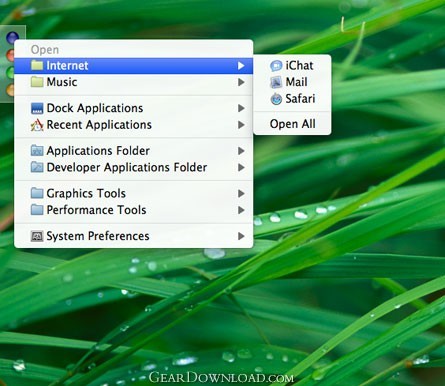The height and width of the screenshot is (386, 445).
Task: Click the red ball in the desktop widget
Action: (10, 55)
